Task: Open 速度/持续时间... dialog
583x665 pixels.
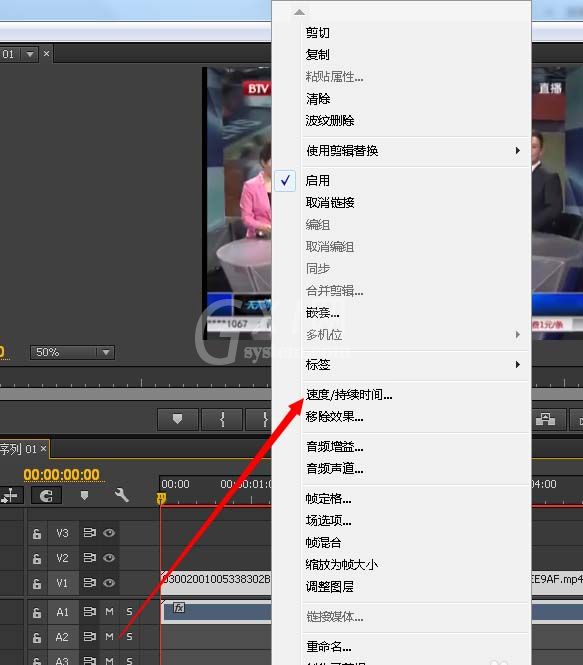Action: (x=349, y=395)
